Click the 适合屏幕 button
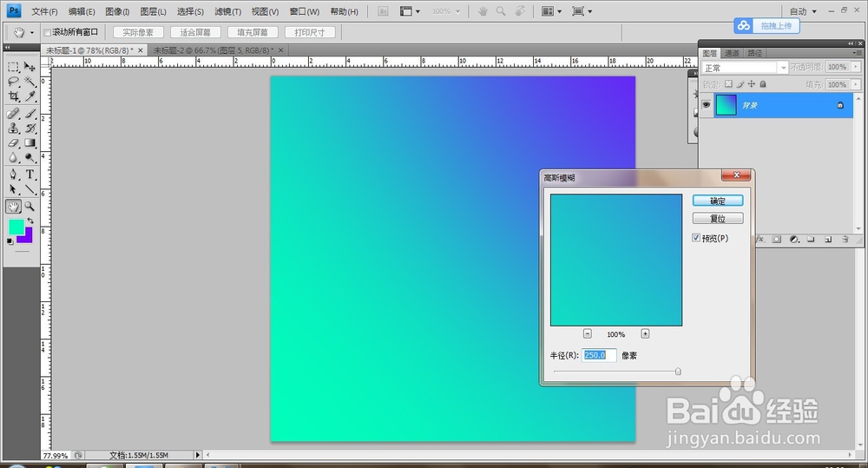Viewport: 868px width, 468px height. point(195,33)
